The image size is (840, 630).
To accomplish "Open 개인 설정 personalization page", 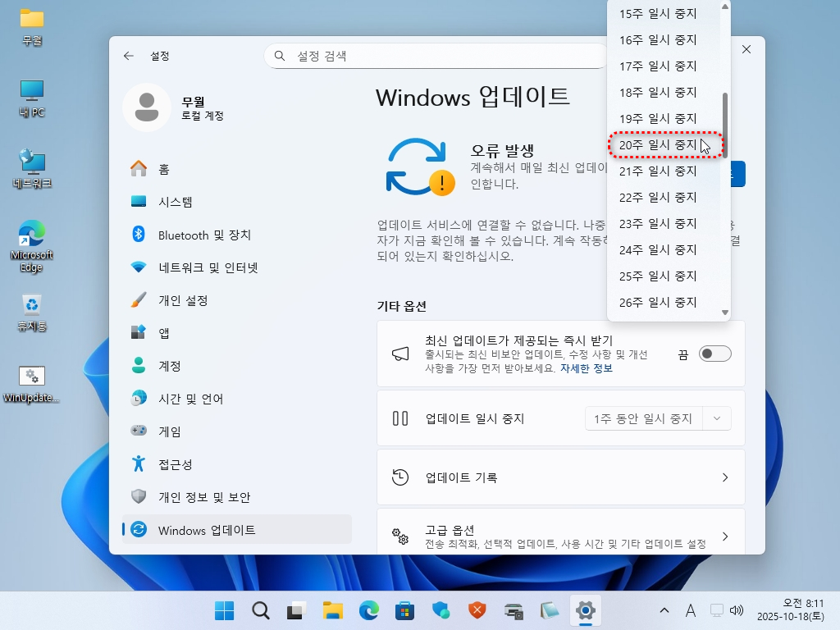I will (237, 300).
